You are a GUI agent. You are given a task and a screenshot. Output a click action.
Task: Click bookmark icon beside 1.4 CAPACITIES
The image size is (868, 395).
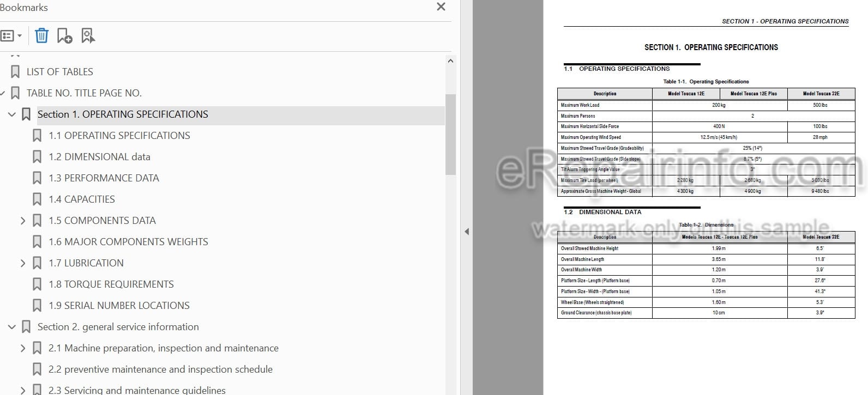(x=37, y=199)
